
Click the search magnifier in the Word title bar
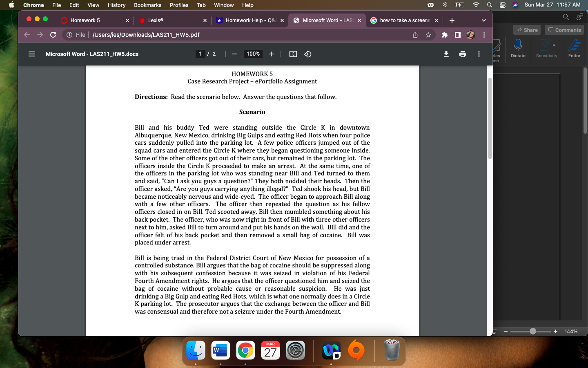pos(566,16)
